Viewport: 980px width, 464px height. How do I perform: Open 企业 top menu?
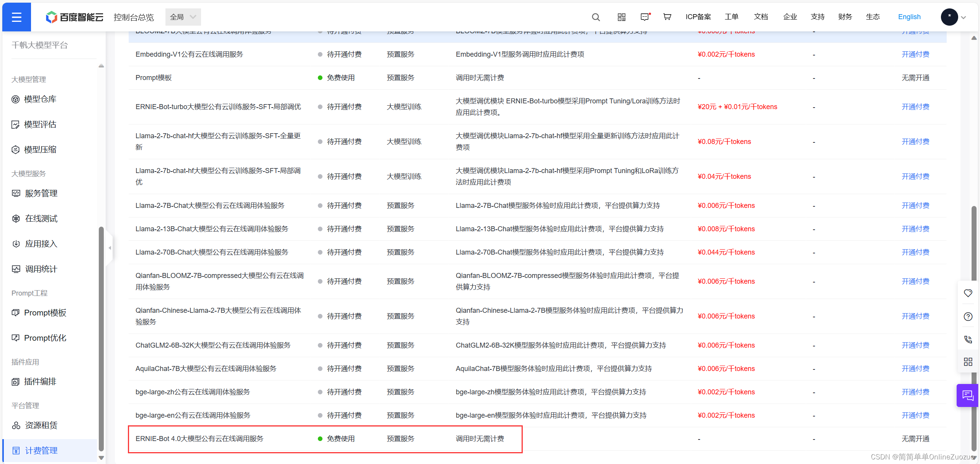click(790, 17)
